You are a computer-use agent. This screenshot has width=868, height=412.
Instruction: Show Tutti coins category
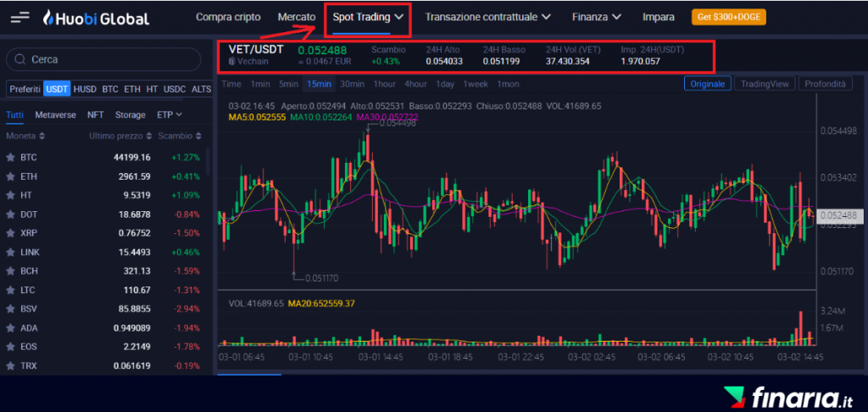pyautogui.click(x=15, y=115)
